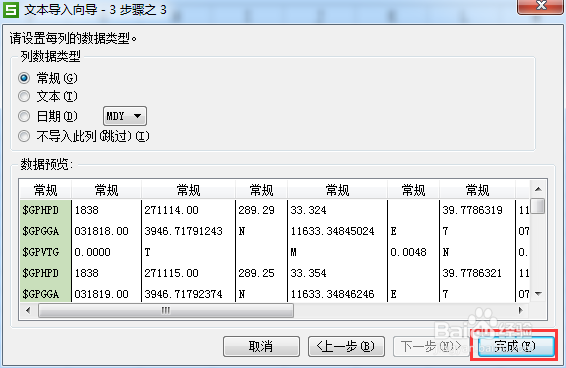Open the MDY date format dropdown
Image resolution: width=566 pixels, height=368 pixels.
(125, 116)
